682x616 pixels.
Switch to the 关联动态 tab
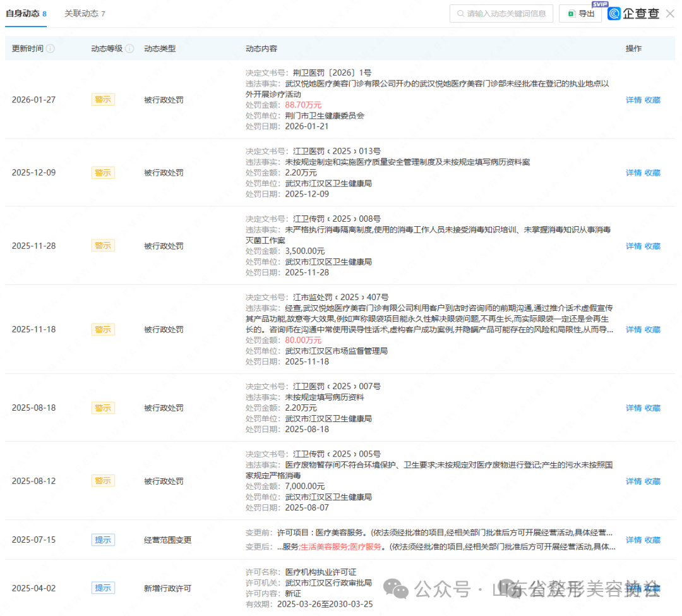click(85, 14)
